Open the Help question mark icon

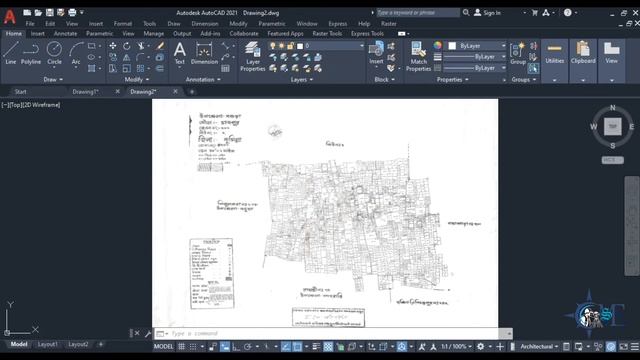tap(568, 13)
